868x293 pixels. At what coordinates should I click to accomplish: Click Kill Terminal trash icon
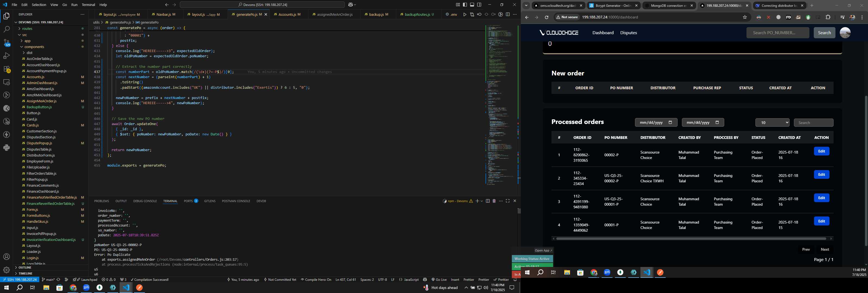point(494,201)
